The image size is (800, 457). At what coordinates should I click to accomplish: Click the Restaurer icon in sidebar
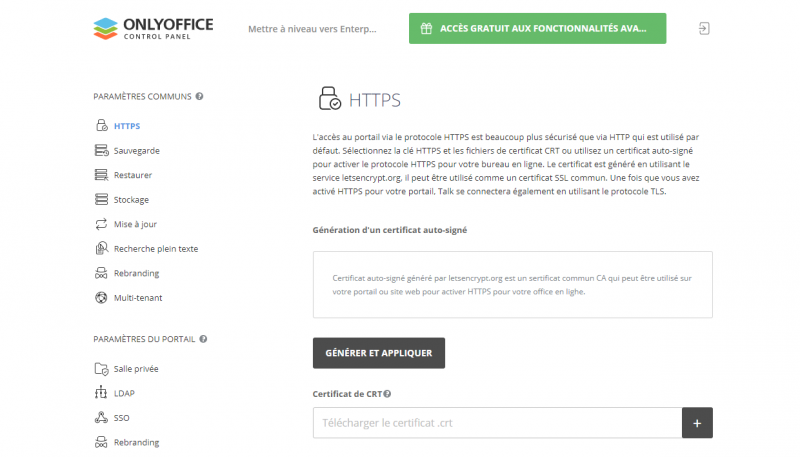[x=101, y=175]
